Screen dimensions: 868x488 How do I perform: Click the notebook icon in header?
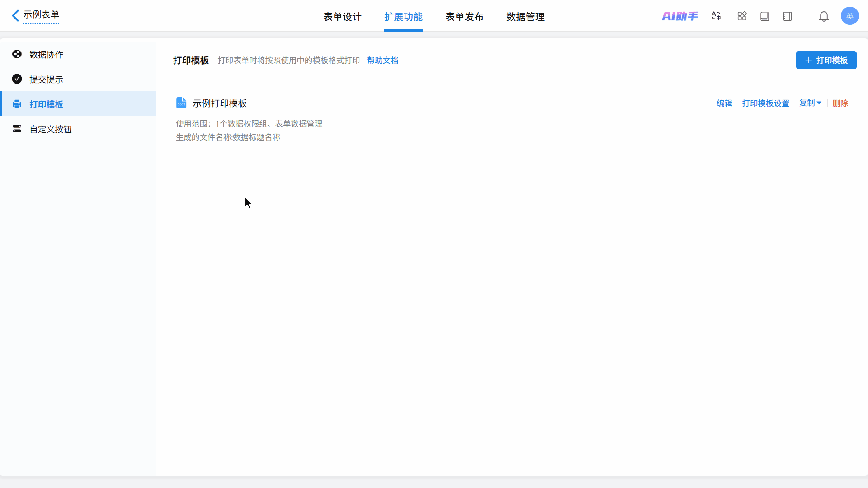point(787,16)
